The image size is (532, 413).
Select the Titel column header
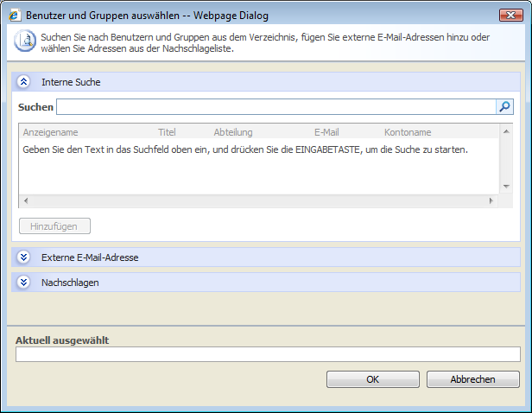(167, 132)
